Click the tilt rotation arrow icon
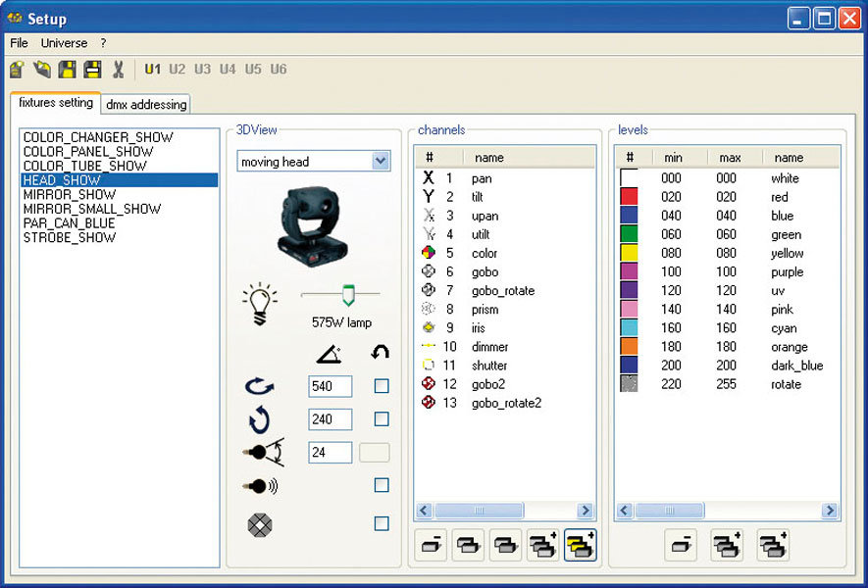Screen dimensions: 868x588 (x=260, y=418)
